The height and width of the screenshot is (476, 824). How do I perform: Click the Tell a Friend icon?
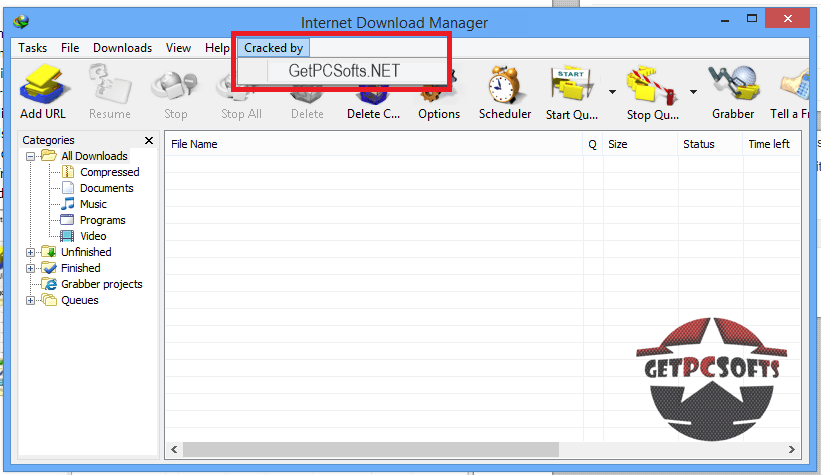[x=795, y=87]
